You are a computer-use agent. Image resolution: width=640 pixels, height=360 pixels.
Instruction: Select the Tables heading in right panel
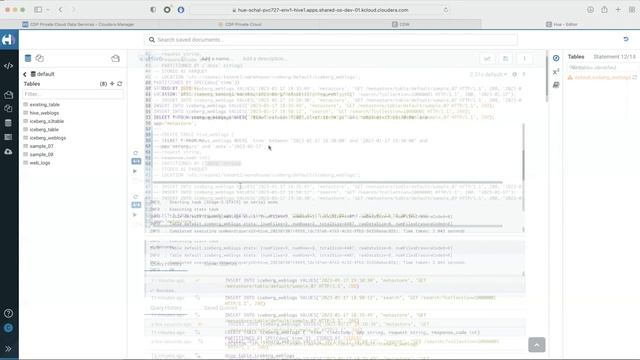point(576,57)
